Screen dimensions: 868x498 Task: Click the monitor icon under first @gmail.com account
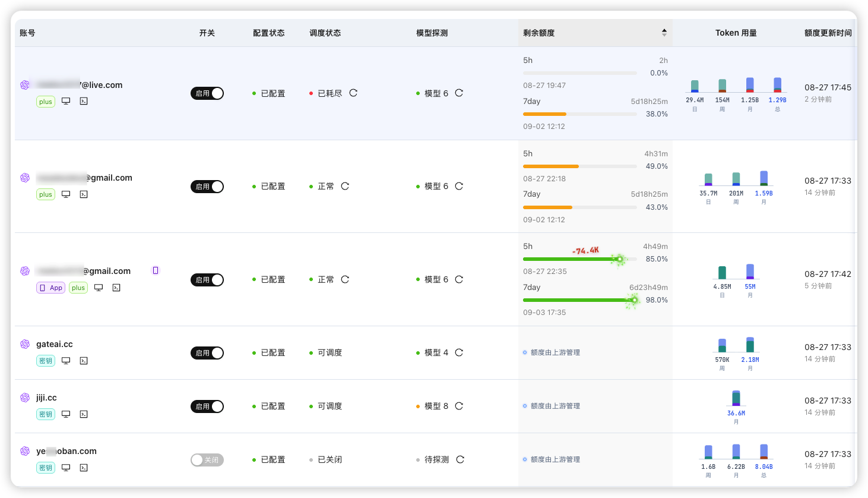pyautogui.click(x=66, y=194)
